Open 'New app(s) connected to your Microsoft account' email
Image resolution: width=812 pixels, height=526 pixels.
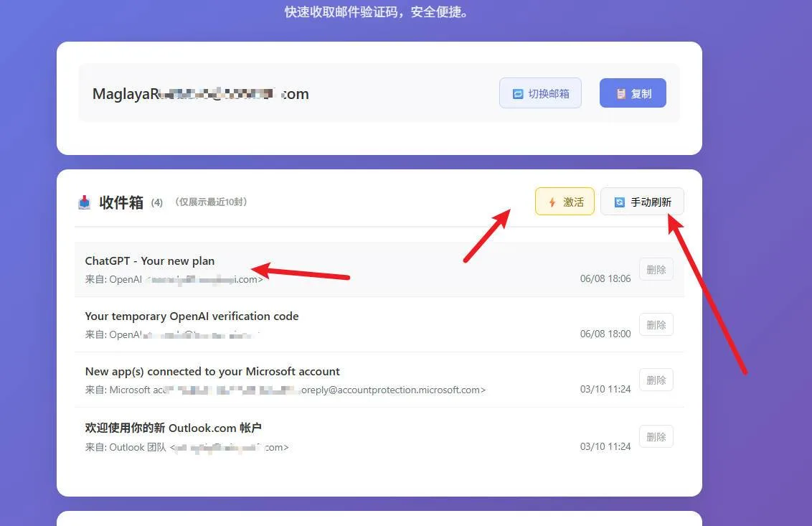pos(379,380)
